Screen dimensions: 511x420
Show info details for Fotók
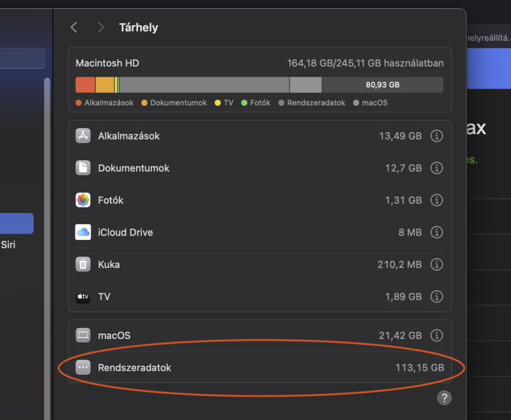436,200
